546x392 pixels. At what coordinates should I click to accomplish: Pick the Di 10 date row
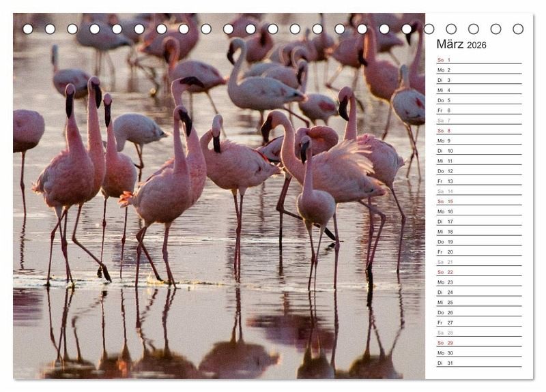pos(478,151)
